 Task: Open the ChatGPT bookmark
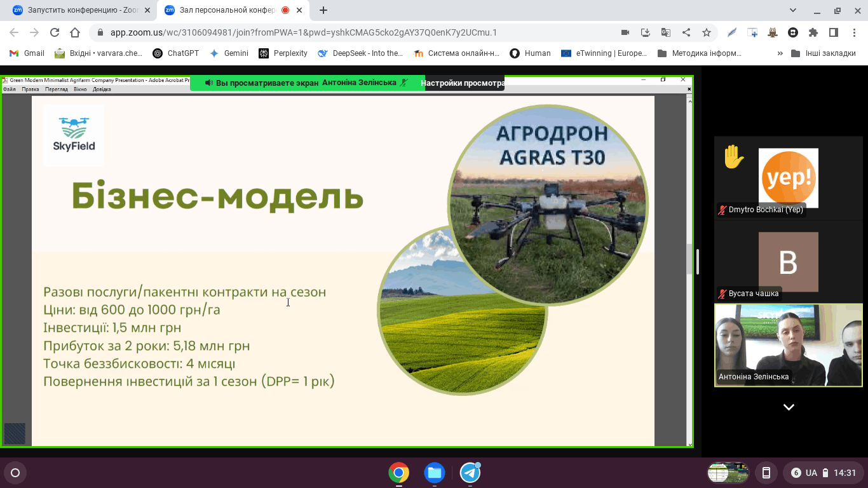tap(176, 53)
